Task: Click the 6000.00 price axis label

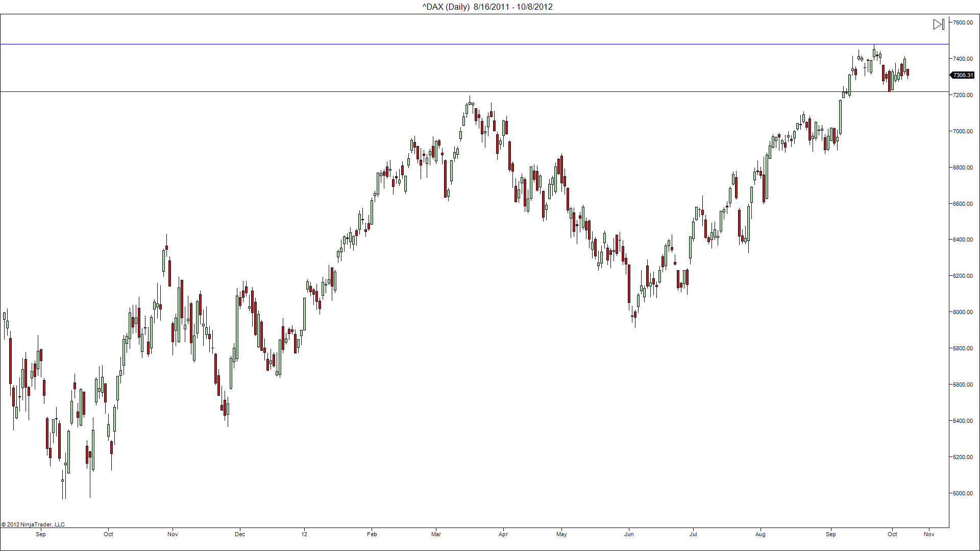Action: coord(963,312)
